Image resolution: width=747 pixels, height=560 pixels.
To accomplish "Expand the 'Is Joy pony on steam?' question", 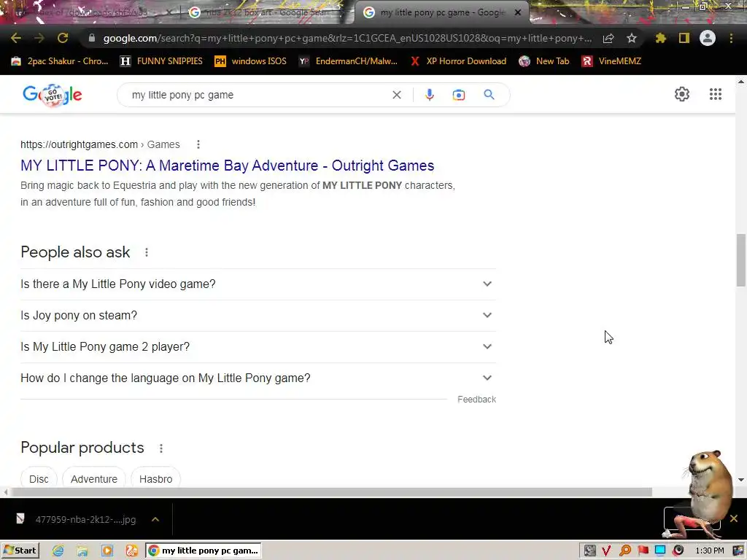I will point(258,316).
